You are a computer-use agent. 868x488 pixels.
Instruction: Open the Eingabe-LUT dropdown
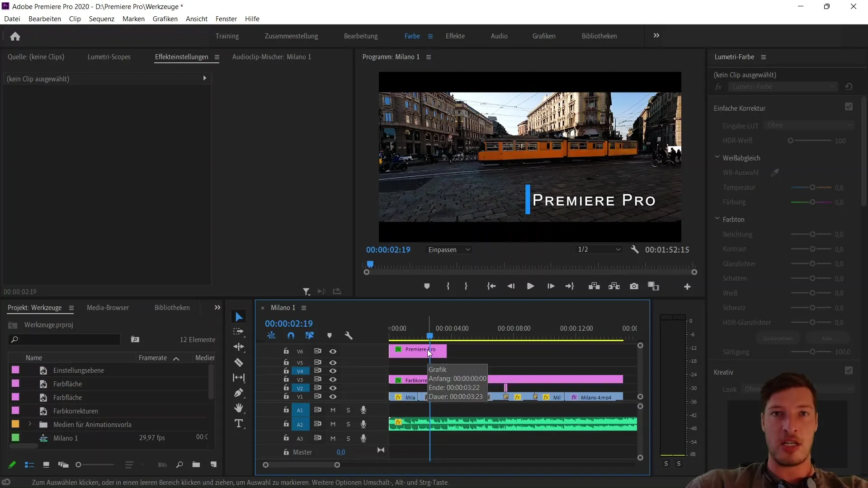pos(808,126)
